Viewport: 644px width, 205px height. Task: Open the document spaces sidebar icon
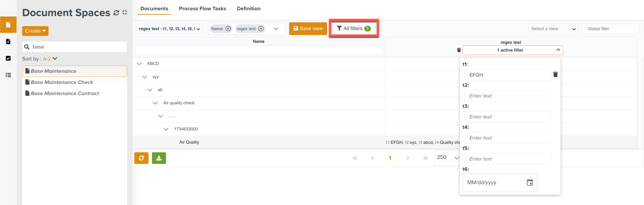[x=8, y=25]
